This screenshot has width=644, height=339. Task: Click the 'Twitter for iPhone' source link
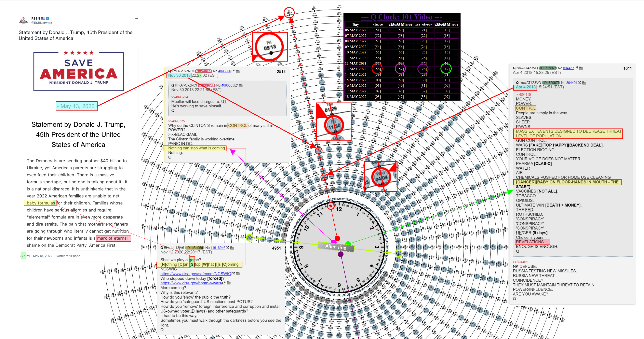(x=68, y=256)
